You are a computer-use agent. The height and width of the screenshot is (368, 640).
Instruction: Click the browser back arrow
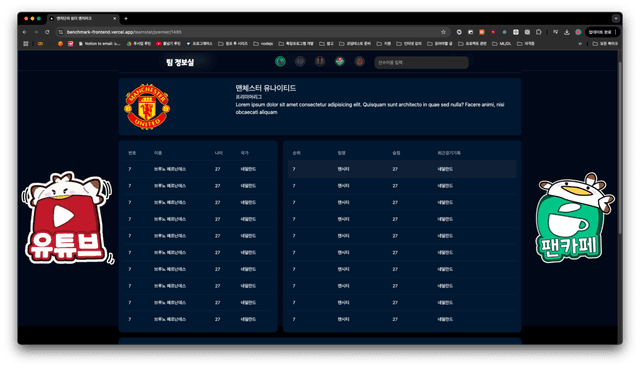[x=25, y=32]
